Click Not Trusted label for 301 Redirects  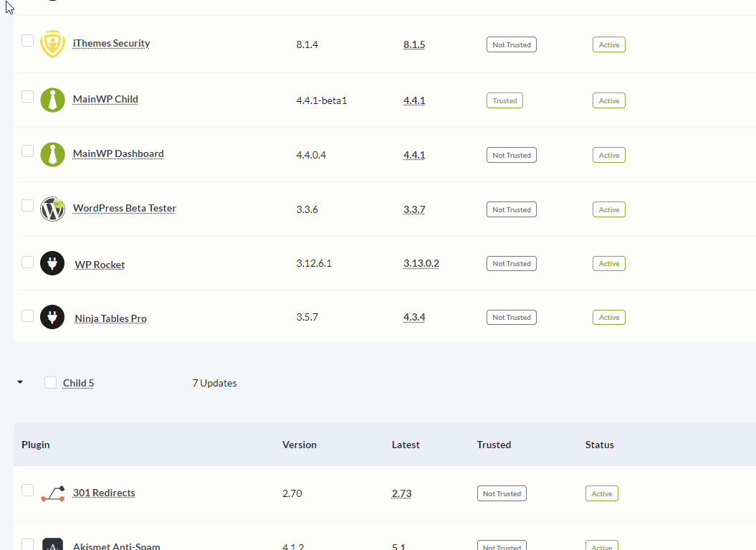(x=502, y=494)
